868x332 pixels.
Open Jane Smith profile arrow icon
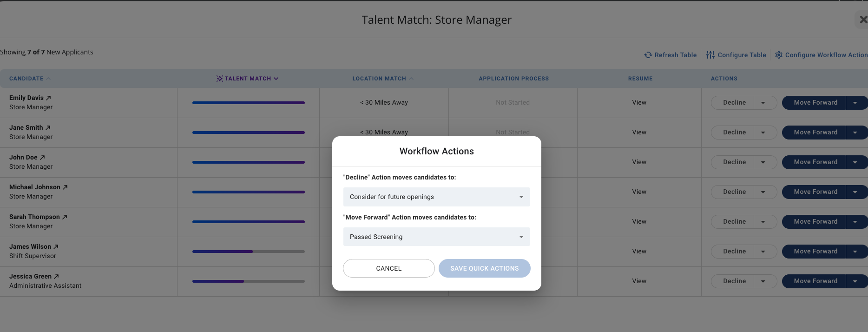pos(48,127)
